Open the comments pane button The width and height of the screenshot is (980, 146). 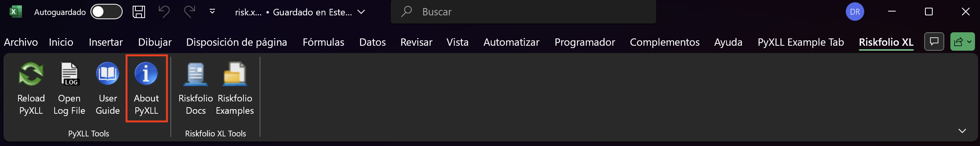[934, 41]
